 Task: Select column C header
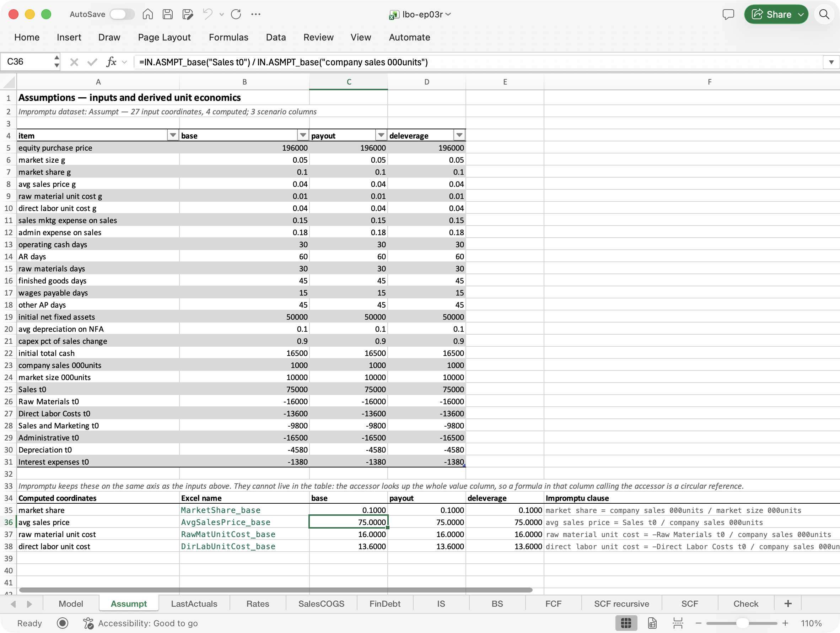point(349,82)
